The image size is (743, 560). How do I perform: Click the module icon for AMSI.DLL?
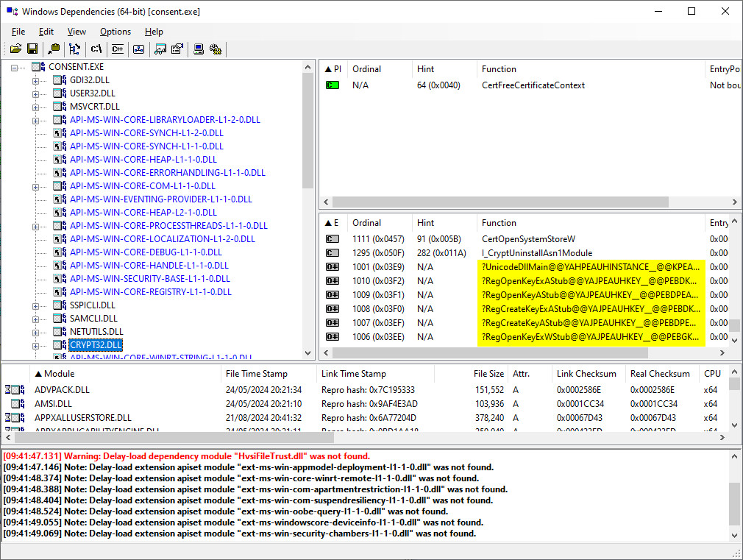point(18,403)
